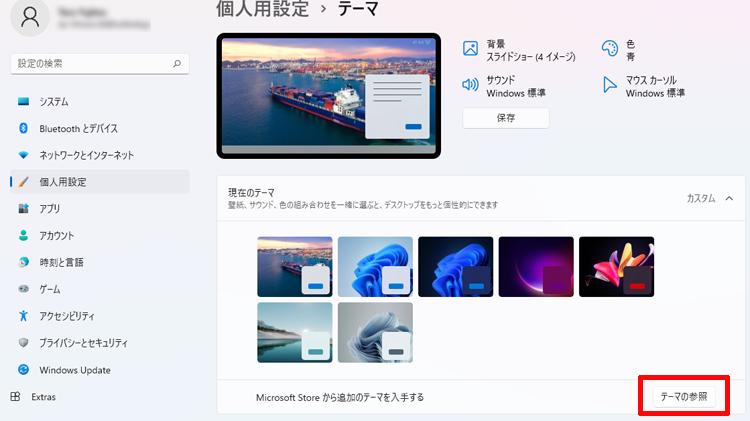The width and height of the screenshot is (750, 421).
Task: Click the ゲーム controller icon
Action: point(23,289)
